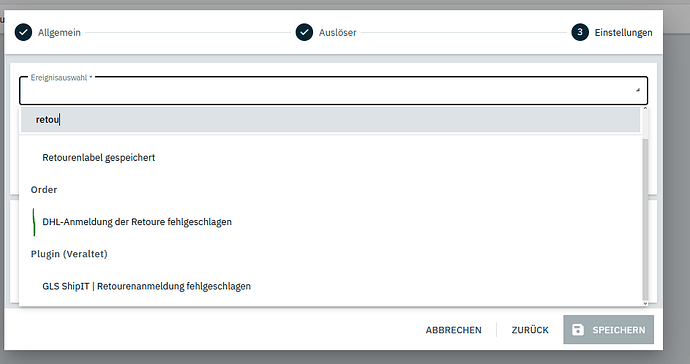This screenshot has width=690, height=364.
Task: Click the search field containing 'retou'
Action: [330, 120]
